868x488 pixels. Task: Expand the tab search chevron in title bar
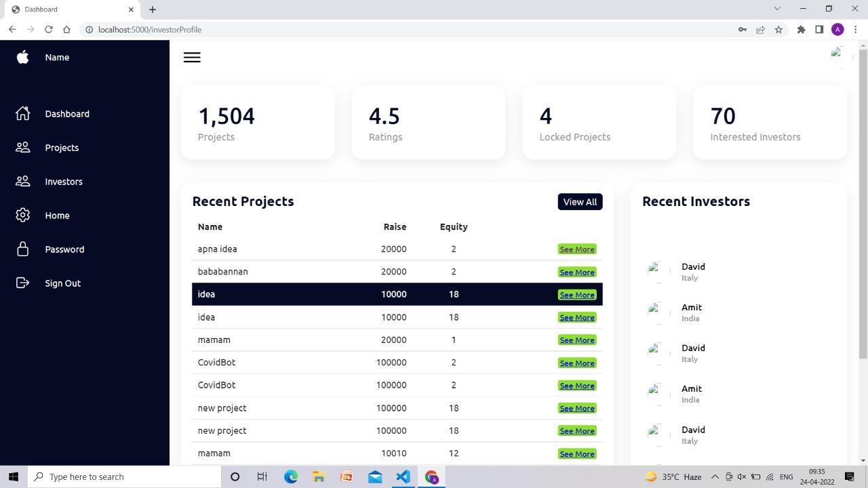pos(777,9)
